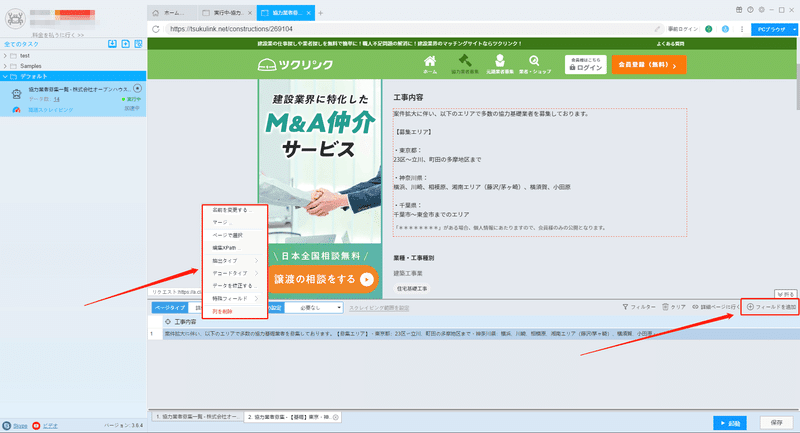Select bottom tab 1 協力業者募集一覧
This screenshot has width=800, height=433.
[197, 417]
